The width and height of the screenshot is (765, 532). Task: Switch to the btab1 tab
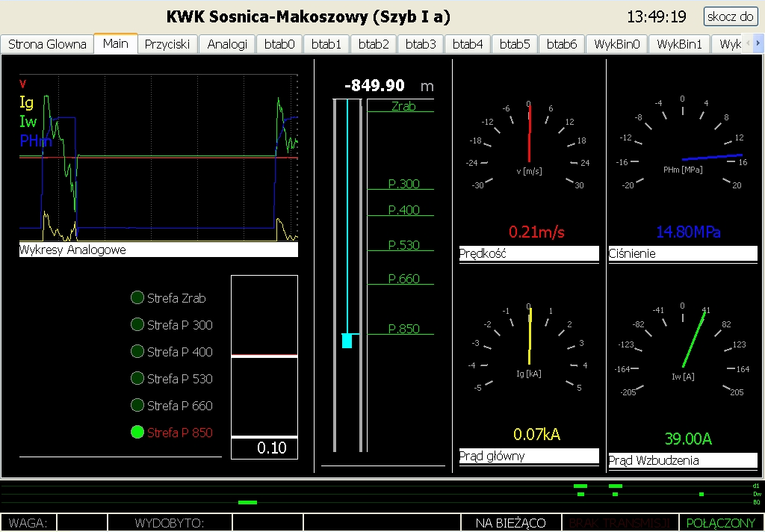click(x=326, y=44)
